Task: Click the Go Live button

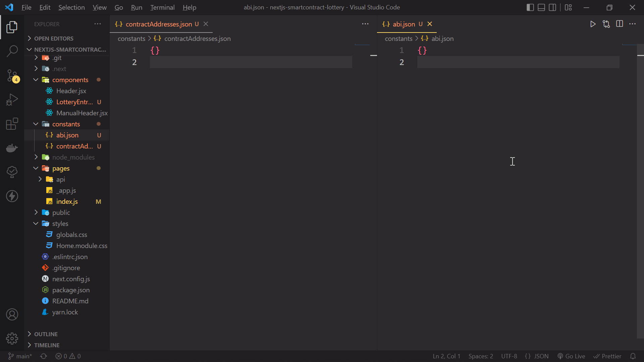Action: tap(571, 356)
